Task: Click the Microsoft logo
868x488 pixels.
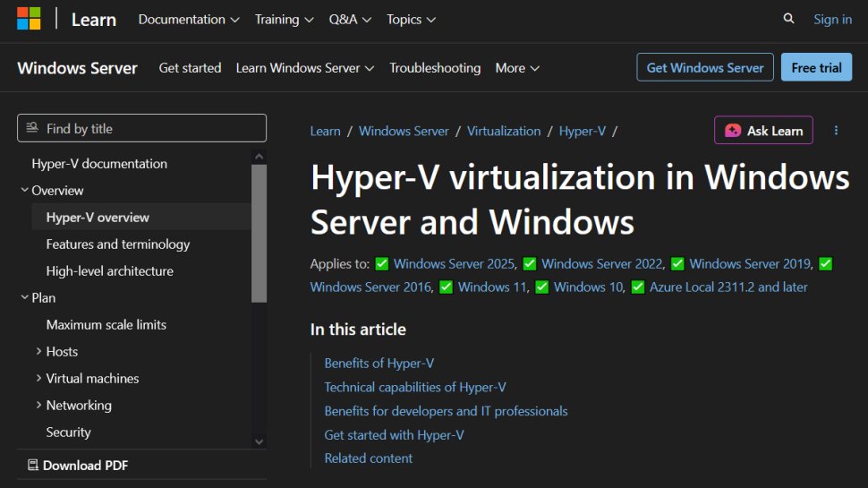Action: 29,19
